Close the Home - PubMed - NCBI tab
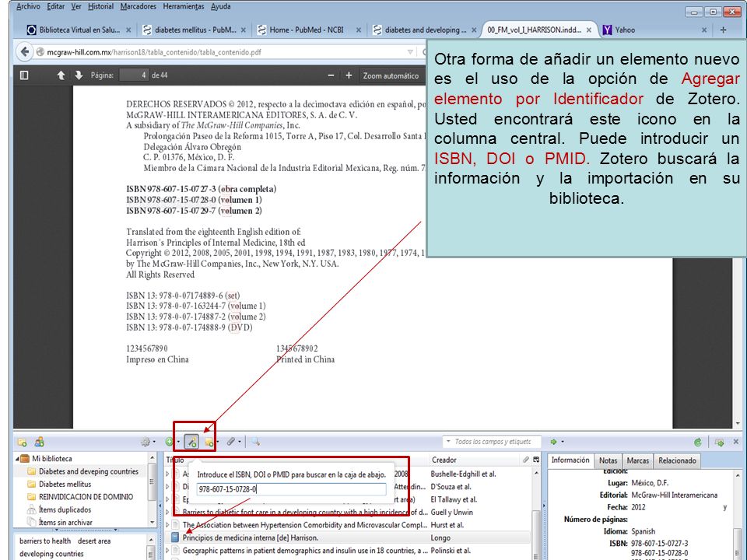This screenshot has height=560, width=747. point(358,30)
